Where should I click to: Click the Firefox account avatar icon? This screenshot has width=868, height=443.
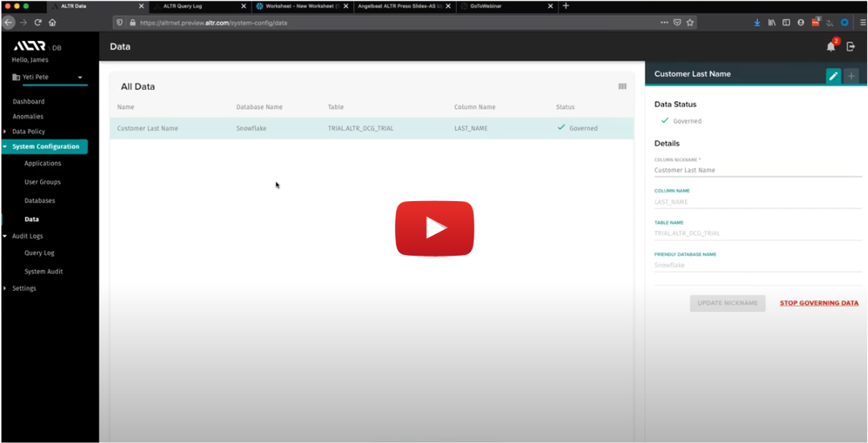800,23
